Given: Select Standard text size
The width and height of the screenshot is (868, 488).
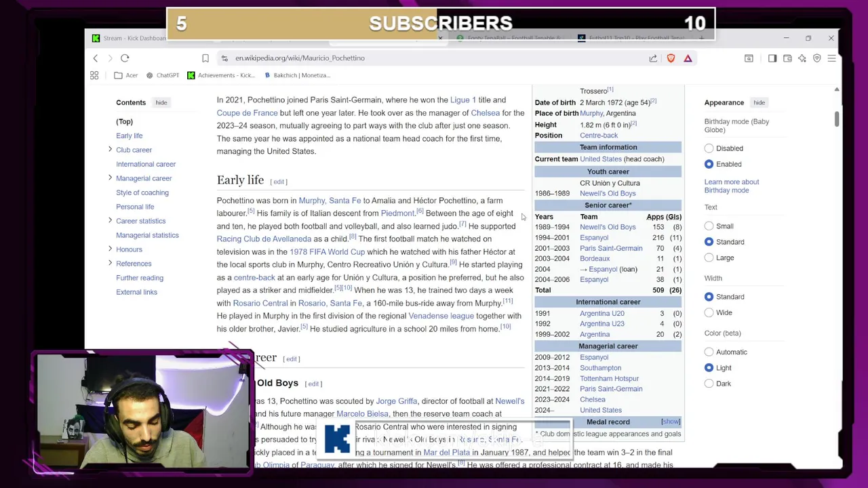Looking at the screenshot, I should [709, 242].
